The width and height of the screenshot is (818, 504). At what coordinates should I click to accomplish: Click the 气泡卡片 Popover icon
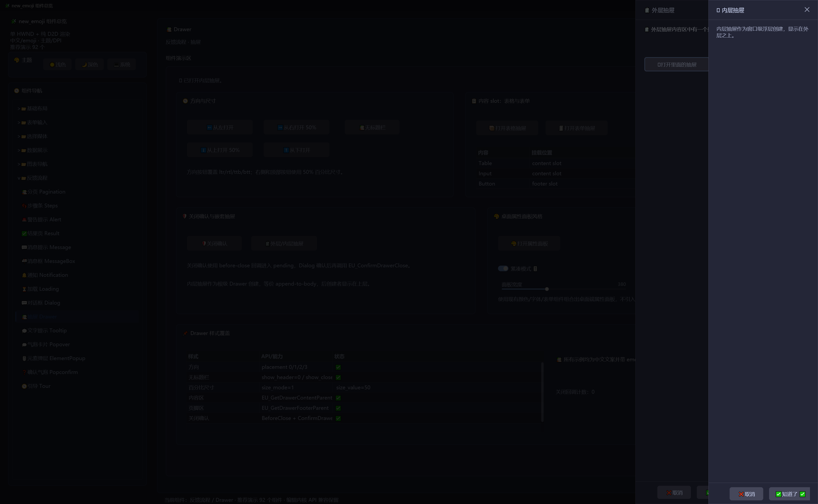click(x=24, y=344)
